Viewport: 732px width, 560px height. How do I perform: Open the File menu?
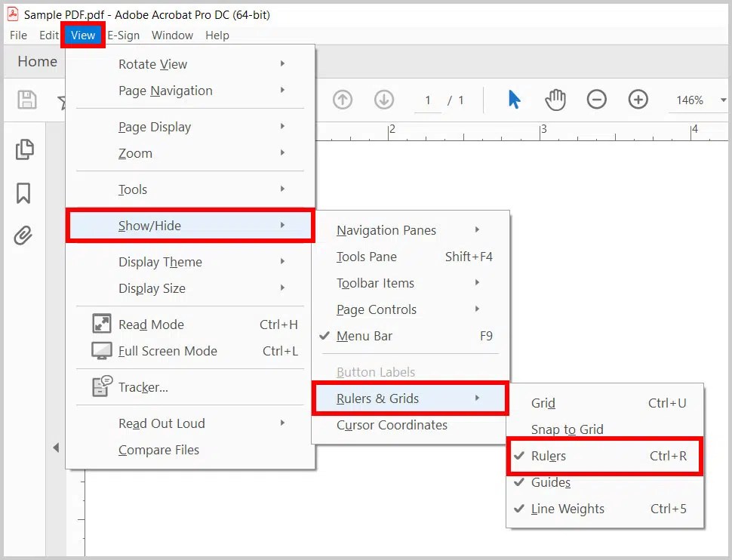tap(18, 35)
